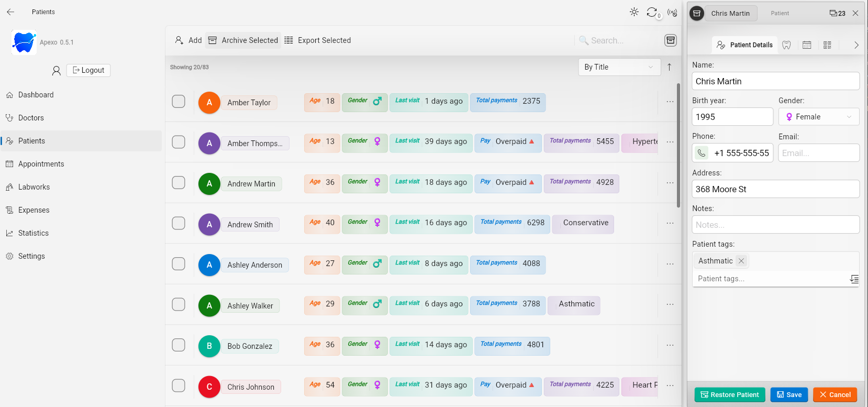Click the Apexo logo

(24, 42)
